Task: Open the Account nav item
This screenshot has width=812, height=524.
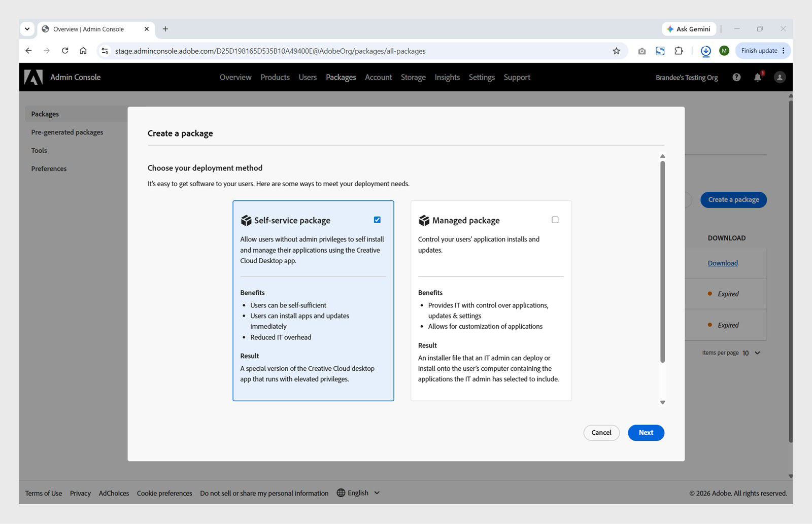Action: (x=379, y=77)
